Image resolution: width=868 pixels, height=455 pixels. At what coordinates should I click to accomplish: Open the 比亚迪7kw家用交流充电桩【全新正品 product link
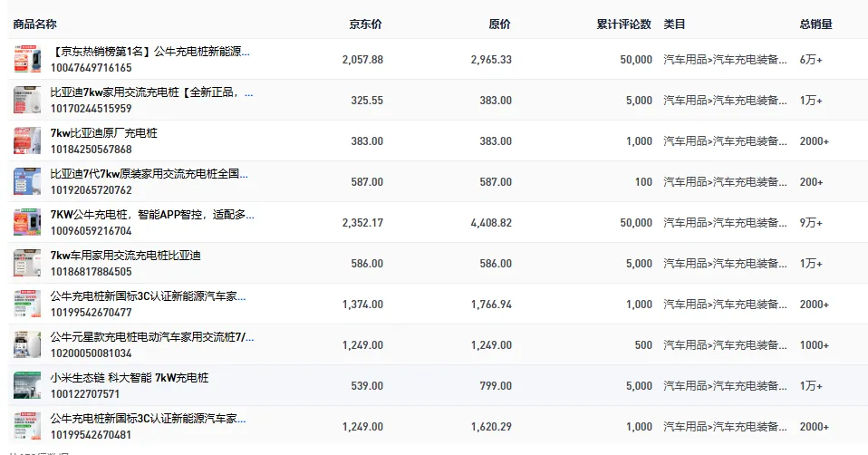(x=151, y=92)
